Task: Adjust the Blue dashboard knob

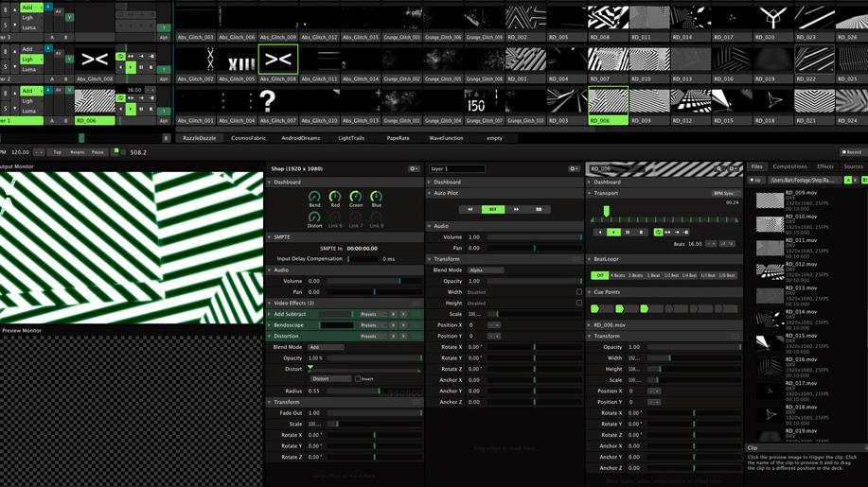Action: tap(376, 197)
